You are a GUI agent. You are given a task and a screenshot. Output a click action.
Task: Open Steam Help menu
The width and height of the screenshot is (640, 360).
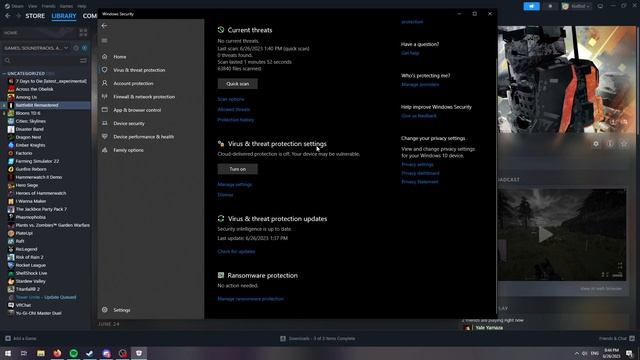(82, 6)
